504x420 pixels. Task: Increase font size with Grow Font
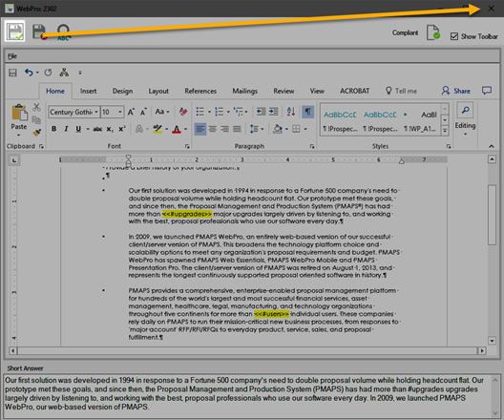(131, 112)
